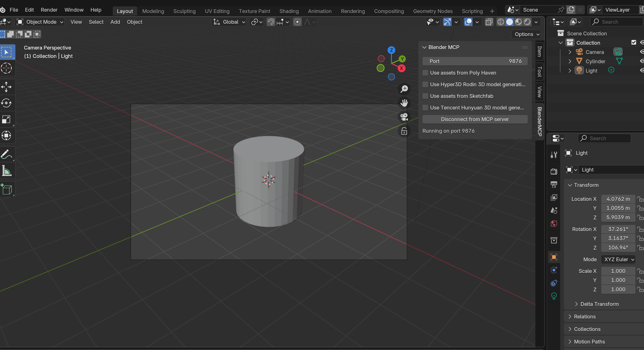Open Render Properties via the camera icon

[x=554, y=171]
